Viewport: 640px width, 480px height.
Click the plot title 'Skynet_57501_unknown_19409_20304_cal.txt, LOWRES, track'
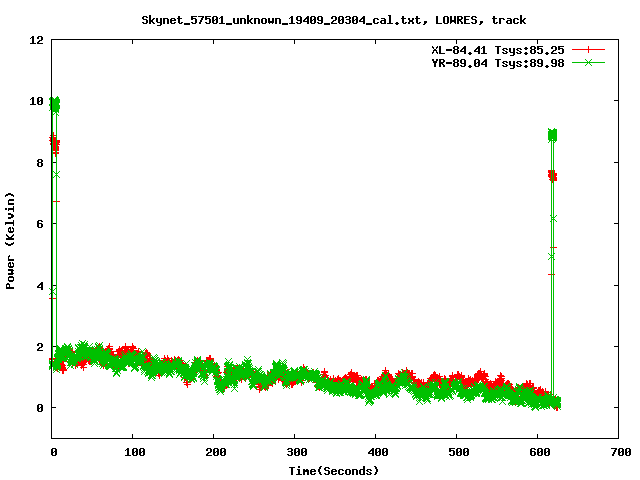click(333, 20)
